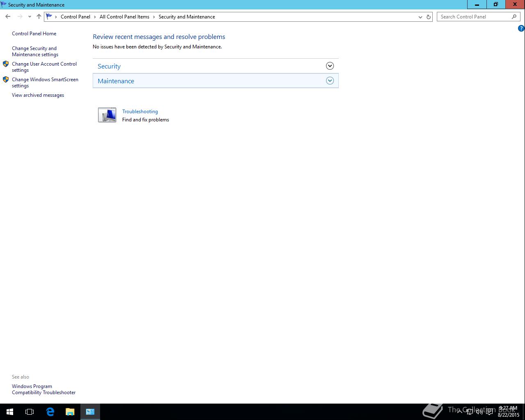Show hidden tray icons arrow
Viewport: 525px width, 420px height.
point(459,411)
